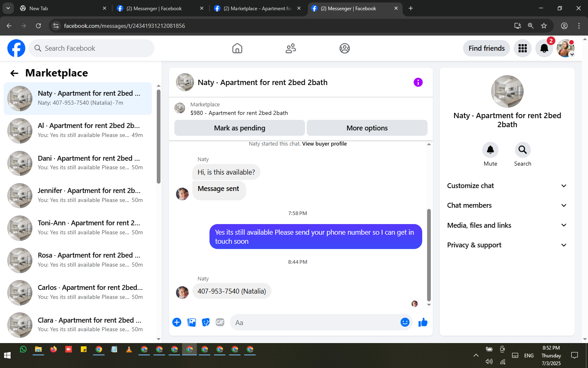View site information icon in address bar

(56, 26)
